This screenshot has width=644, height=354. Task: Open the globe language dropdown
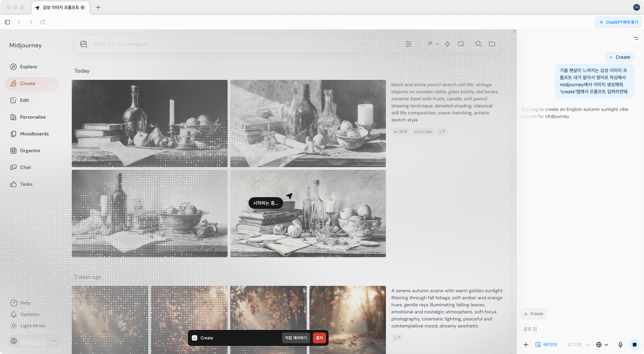tap(602, 345)
